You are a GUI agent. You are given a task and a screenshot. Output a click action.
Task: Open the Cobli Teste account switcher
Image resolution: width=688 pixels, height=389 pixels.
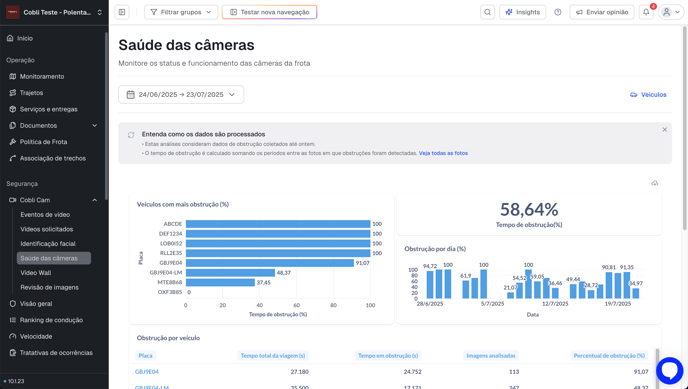(x=54, y=12)
